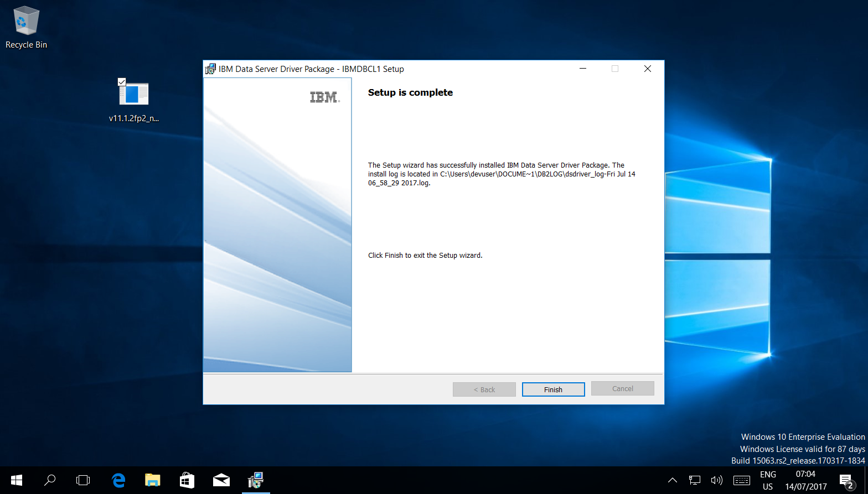Click the greyed-out Back button
The height and width of the screenshot is (494, 868).
484,389
